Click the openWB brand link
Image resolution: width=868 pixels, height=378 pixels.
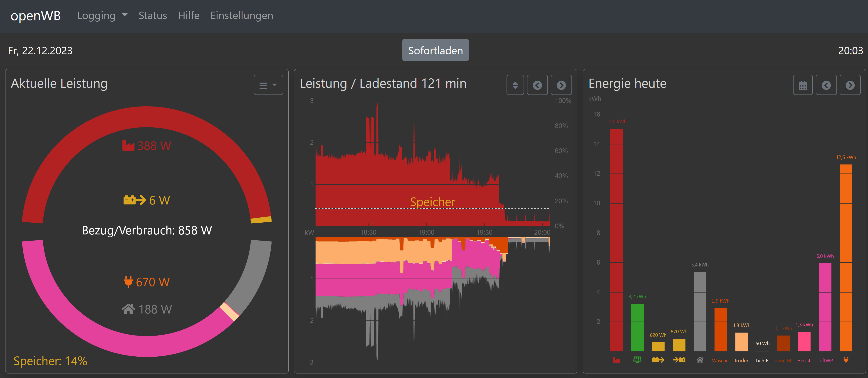(35, 15)
